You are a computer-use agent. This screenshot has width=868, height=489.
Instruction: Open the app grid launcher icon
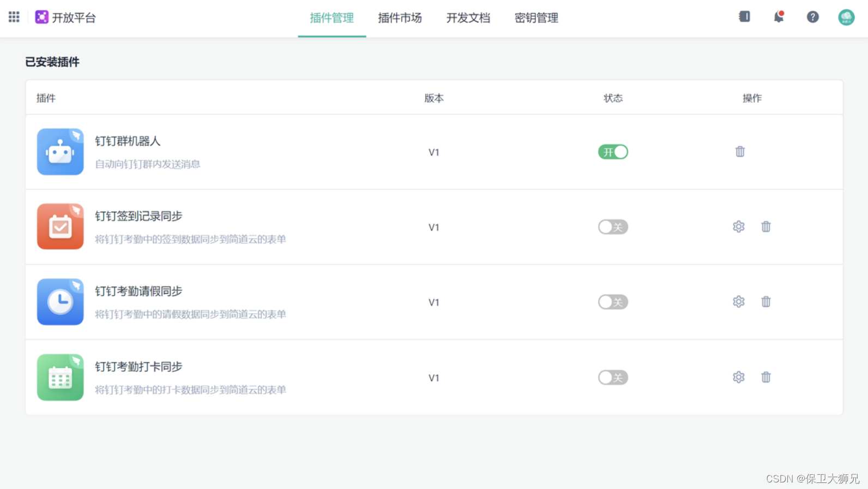pyautogui.click(x=14, y=17)
